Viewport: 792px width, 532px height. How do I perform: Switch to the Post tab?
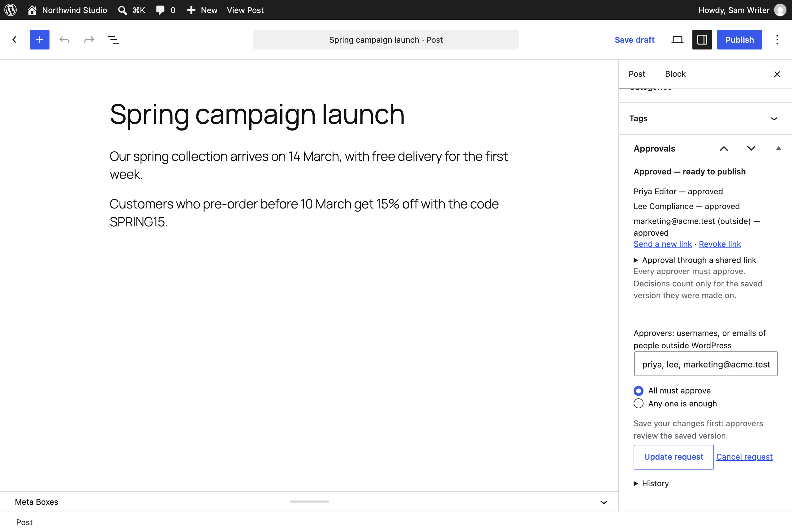pos(637,74)
